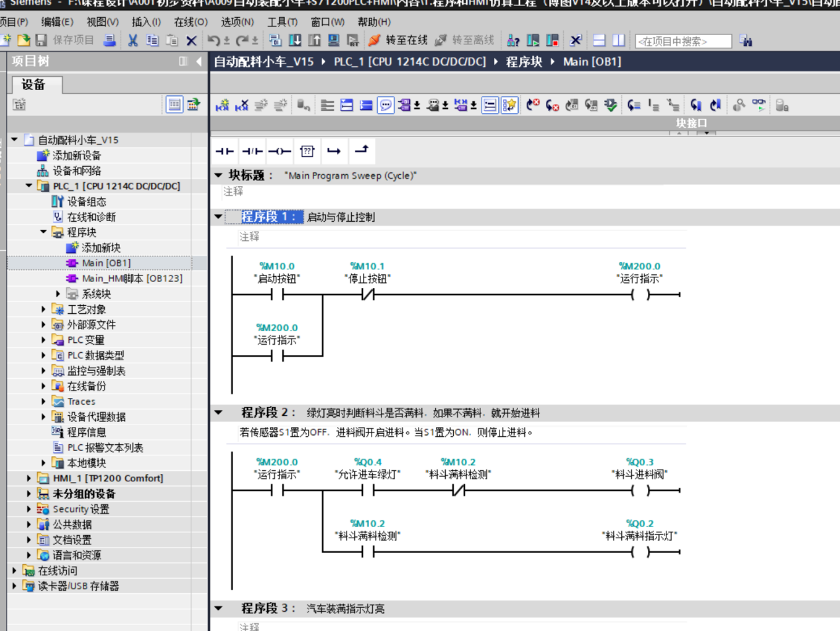Screen dimensions: 840x631
Task: Click the search start icon beside search box
Action: pyautogui.click(x=746, y=40)
